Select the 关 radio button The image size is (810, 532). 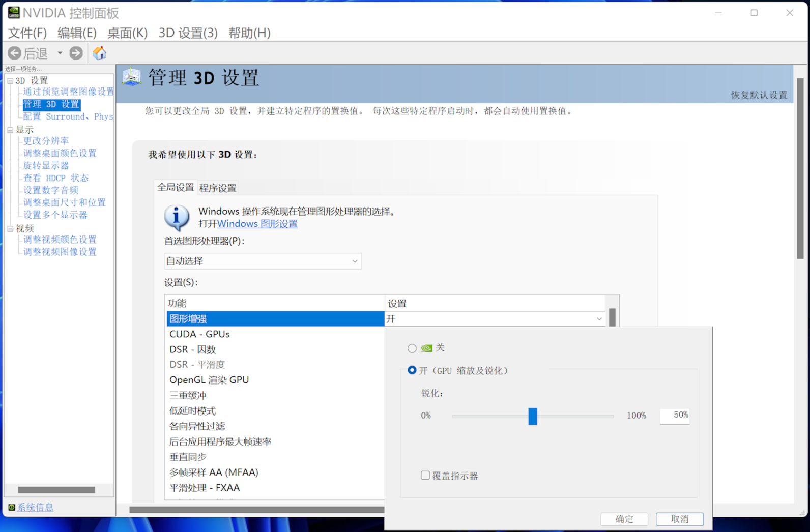[x=412, y=348]
